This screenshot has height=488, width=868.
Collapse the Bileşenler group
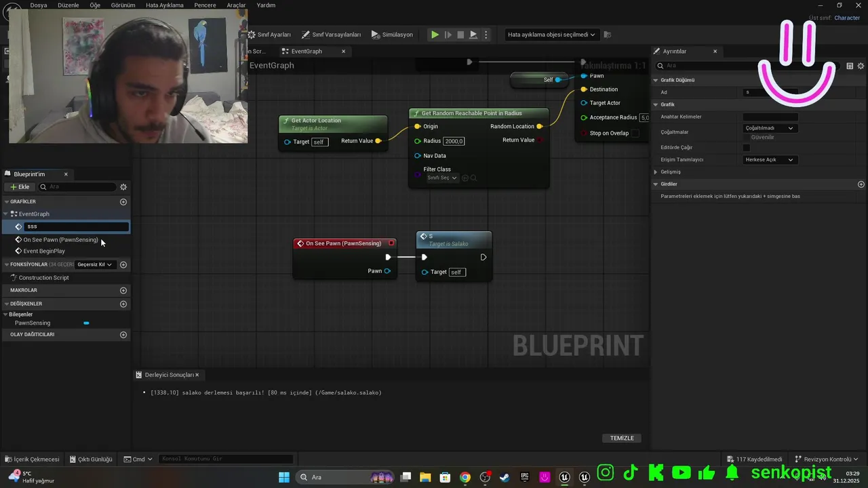(x=6, y=314)
